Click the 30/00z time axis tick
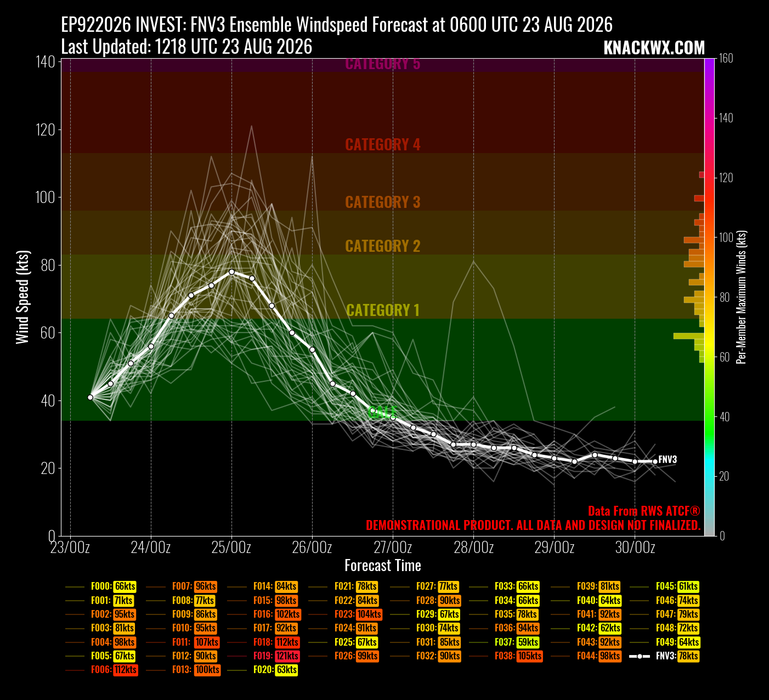 [635, 547]
